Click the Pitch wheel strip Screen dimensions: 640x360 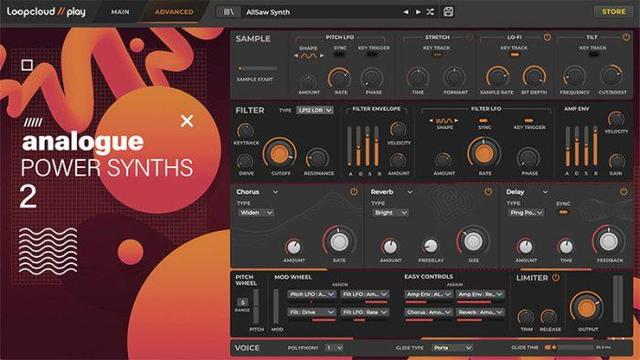point(256,307)
